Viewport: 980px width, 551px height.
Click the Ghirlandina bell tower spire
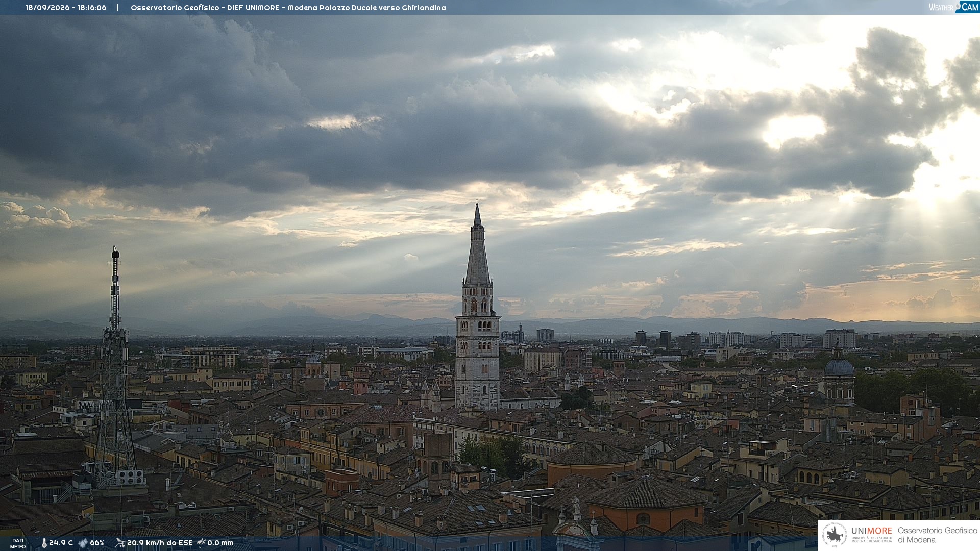[477, 245]
